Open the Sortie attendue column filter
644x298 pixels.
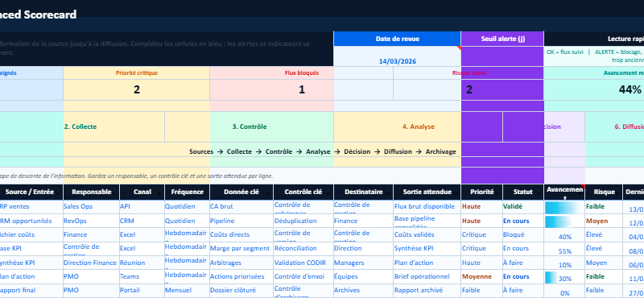point(456,192)
